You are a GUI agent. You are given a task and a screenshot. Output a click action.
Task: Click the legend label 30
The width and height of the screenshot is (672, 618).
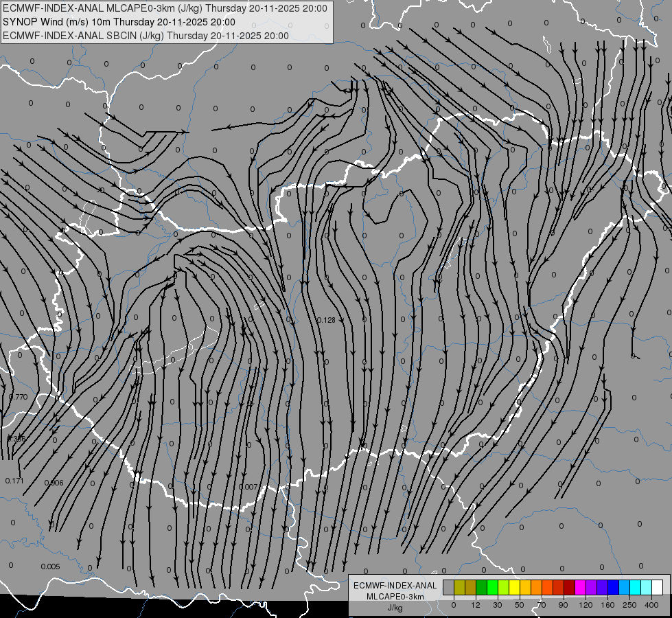click(x=498, y=605)
